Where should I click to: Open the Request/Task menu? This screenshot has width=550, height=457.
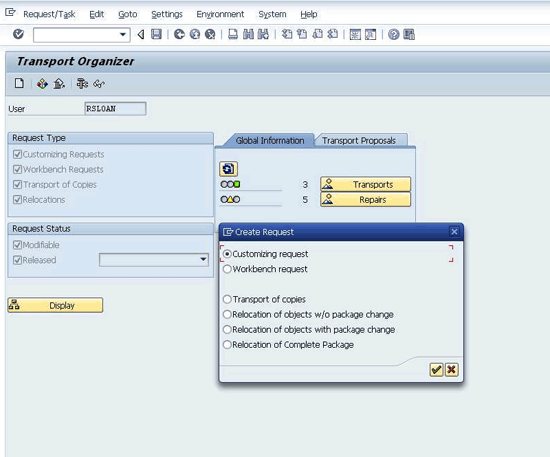coord(49,14)
